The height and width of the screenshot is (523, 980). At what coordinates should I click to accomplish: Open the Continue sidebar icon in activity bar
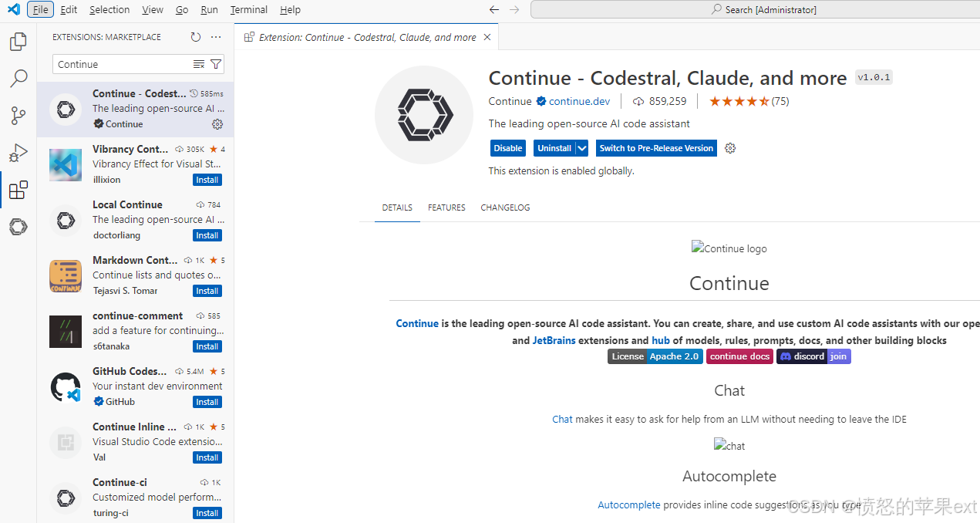(x=19, y=227)
